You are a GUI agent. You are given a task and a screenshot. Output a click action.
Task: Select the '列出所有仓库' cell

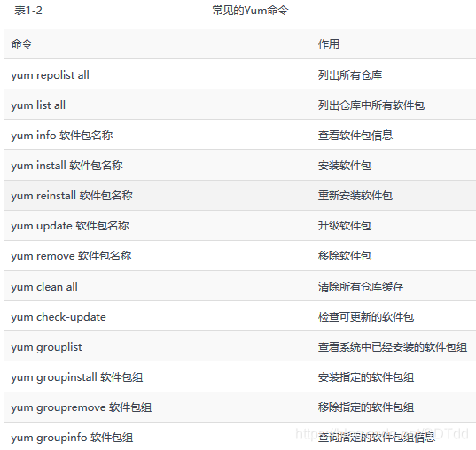point(350,75)
